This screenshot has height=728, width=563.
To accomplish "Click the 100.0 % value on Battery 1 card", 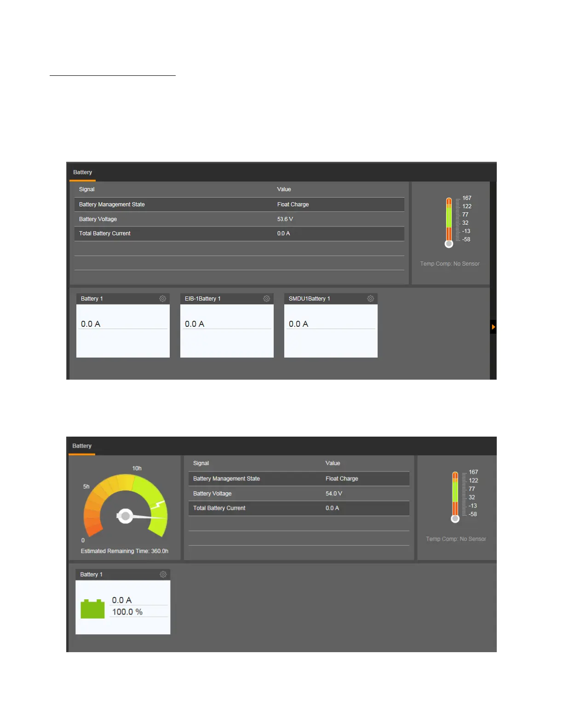I will click(x=127, y=612).
